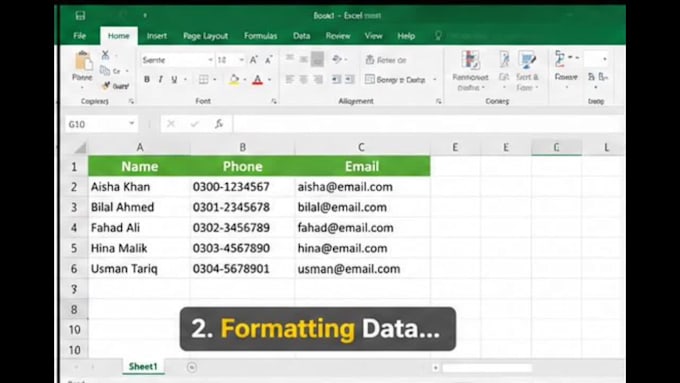The image size is (680, 383).
Task: Apply Italic formatting
Action: point(160,79)
